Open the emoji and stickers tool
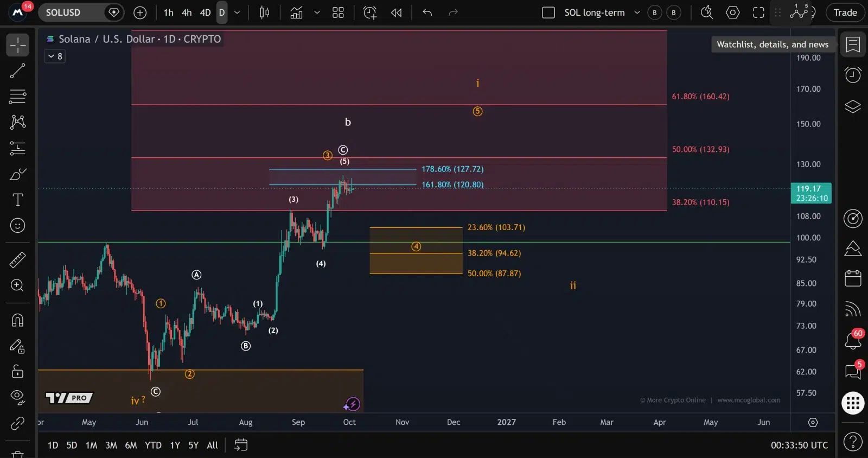 (18, 225)
